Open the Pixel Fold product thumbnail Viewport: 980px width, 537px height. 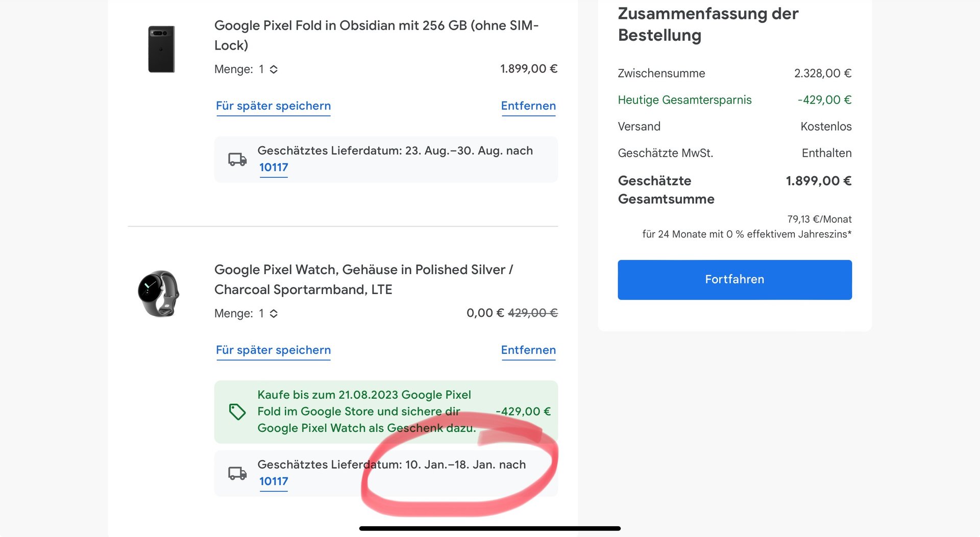pyautogui.click(x=161, y=49)
